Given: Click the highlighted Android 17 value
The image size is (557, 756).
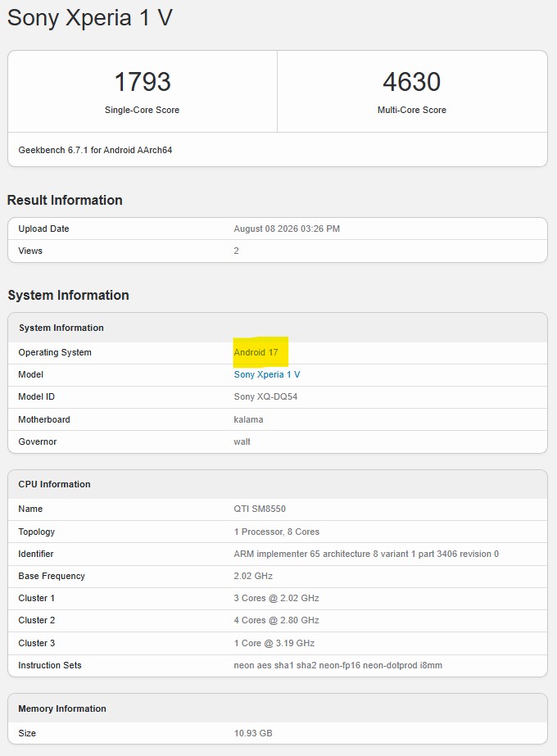Looking at the screenshot, I should (x=256, y=352).
